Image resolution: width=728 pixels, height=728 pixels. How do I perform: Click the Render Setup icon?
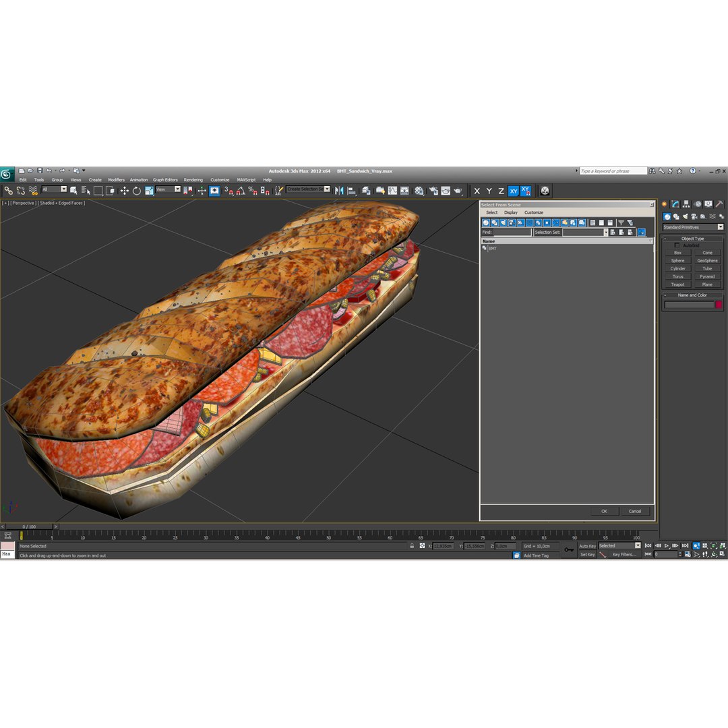(433, 191)
